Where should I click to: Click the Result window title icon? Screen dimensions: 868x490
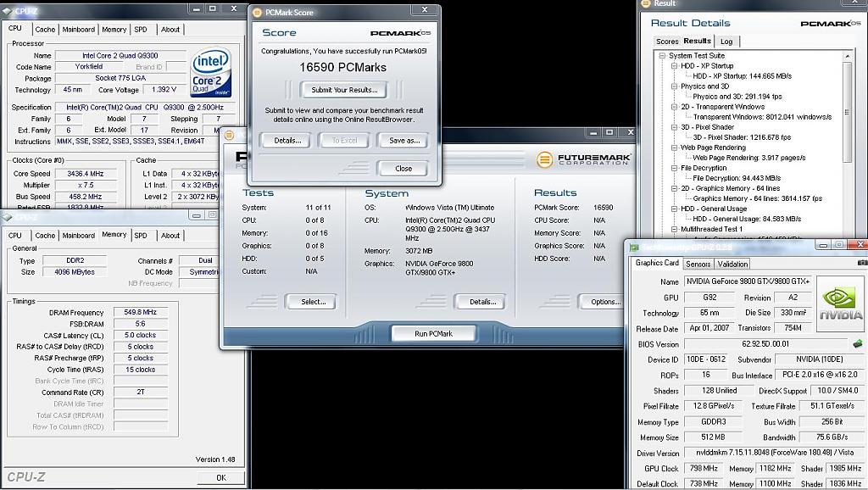coord(645,3)
